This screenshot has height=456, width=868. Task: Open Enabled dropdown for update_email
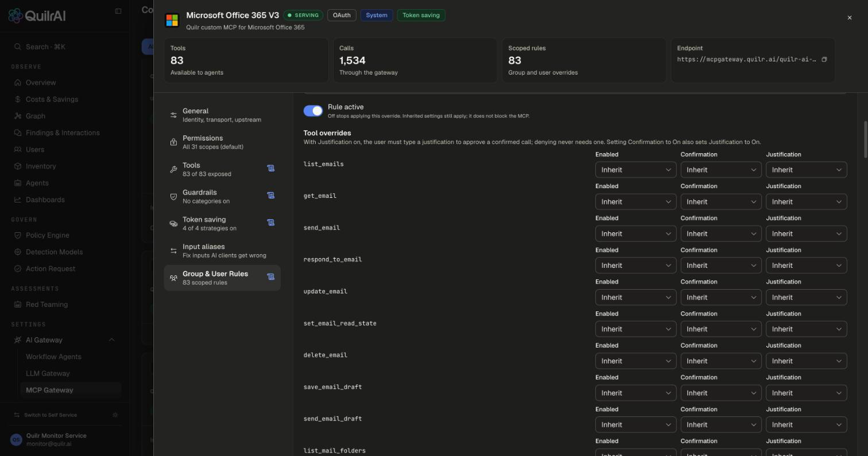pos(635,297)
